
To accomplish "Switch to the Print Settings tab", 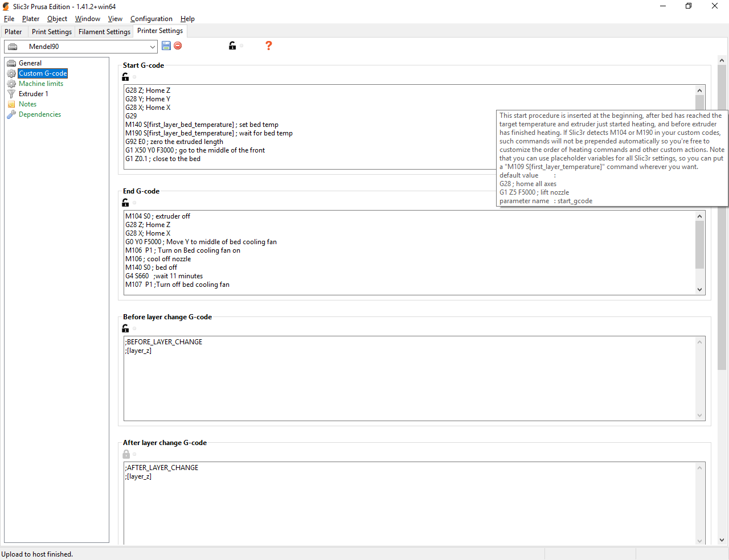I will click(52, 32).
